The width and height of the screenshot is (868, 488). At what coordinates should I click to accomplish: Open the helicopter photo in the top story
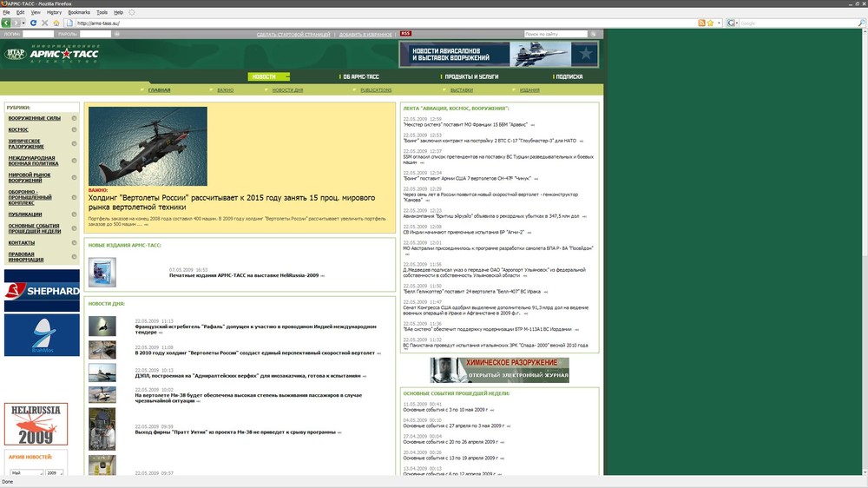point(148,146)
